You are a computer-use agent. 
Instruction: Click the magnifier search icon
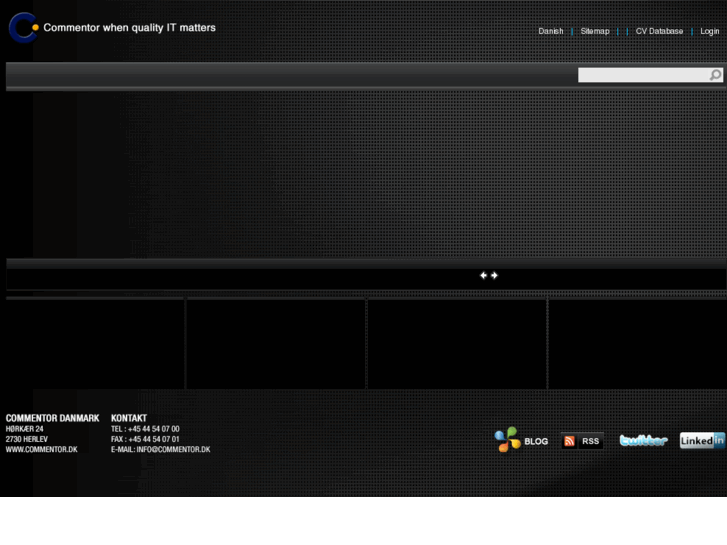coord(715,75)
